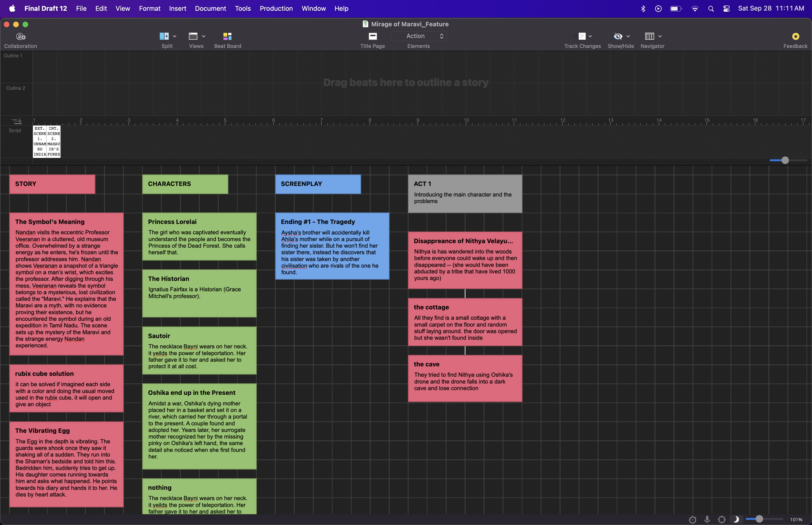Toggle night mode moon button

tap(736, 519)
